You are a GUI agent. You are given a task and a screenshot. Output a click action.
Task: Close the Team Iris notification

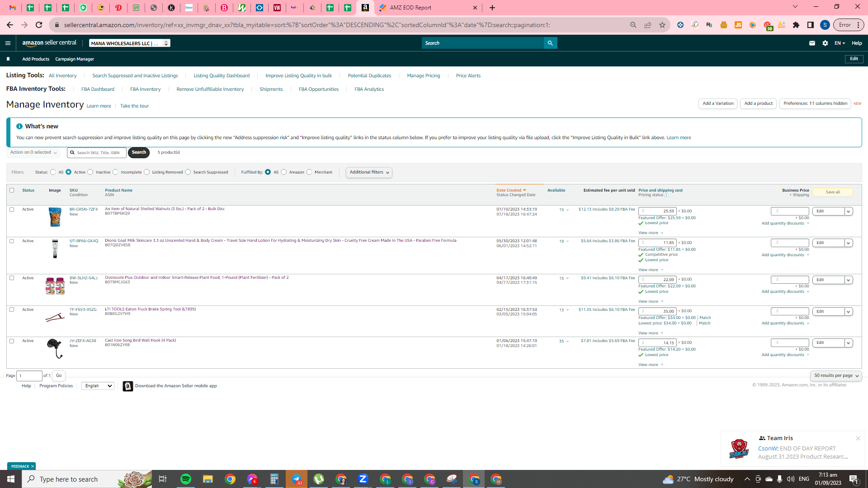coord(858,438)
